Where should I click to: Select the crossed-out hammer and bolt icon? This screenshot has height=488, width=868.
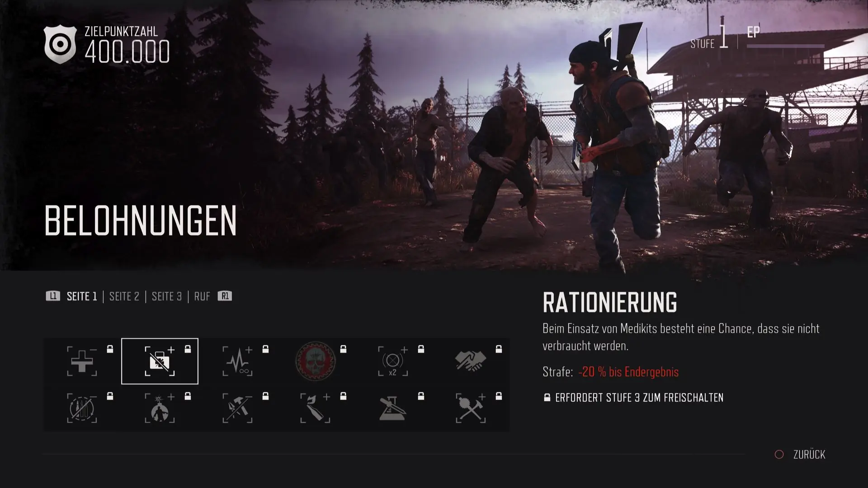237,408
